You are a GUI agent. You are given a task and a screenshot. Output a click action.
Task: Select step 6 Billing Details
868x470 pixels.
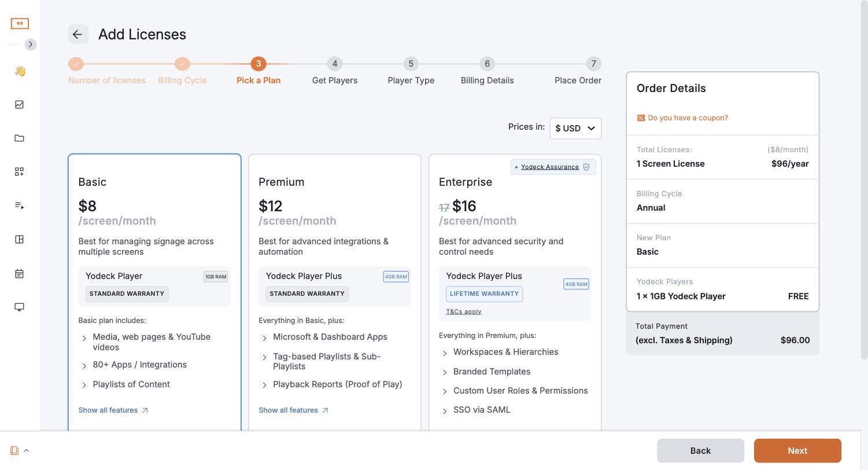point(487,72)
